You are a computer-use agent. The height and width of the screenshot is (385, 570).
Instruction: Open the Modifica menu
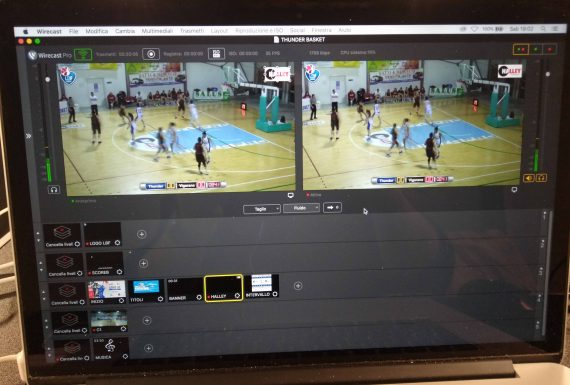tap(97, 31)
